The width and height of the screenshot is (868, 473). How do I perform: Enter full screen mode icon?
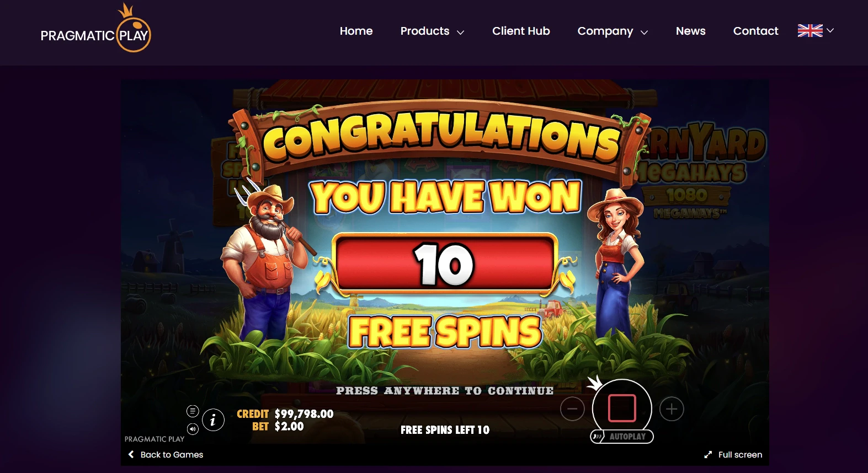708,455
